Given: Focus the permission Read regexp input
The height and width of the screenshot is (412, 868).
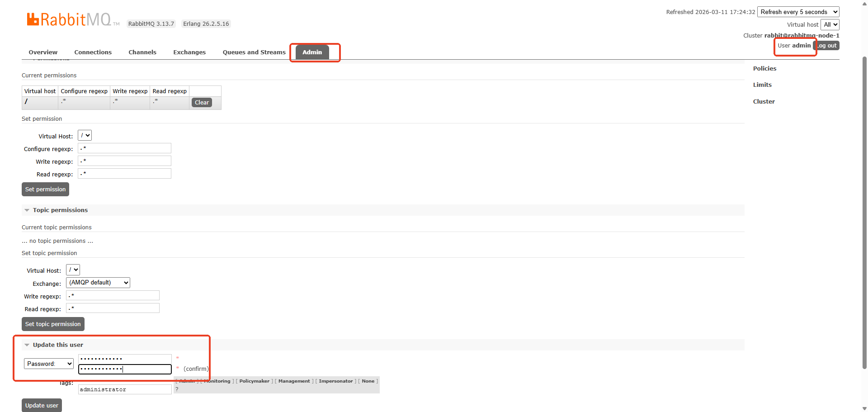Looking at the screenshot, I should tap(124, 174).
